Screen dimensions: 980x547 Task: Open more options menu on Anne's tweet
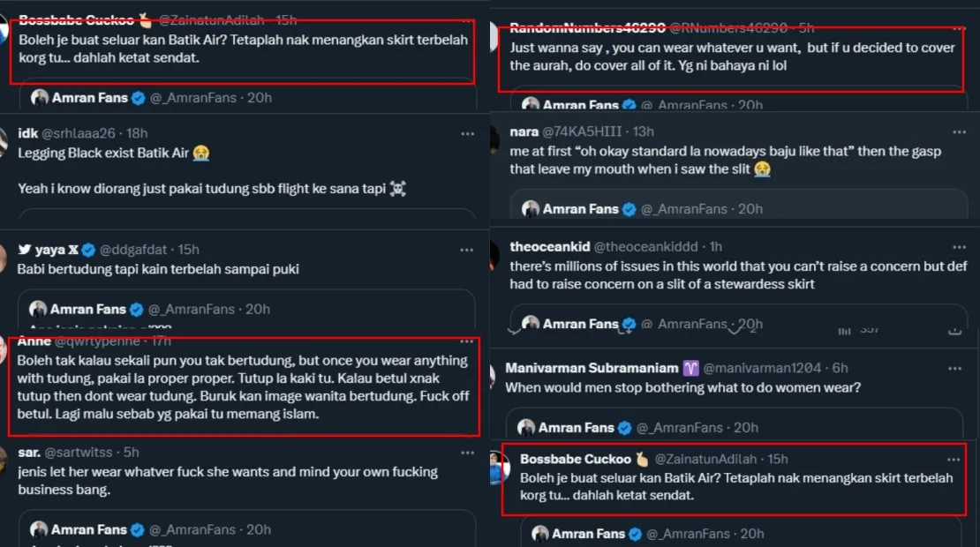[467, 341]
